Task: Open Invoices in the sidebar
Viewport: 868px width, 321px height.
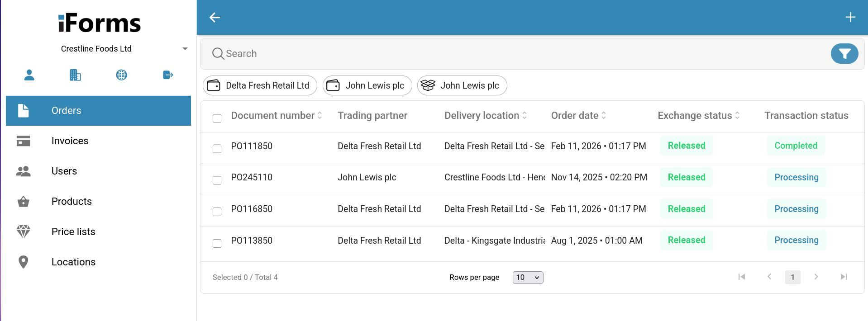Action: [x=70, y=141]
